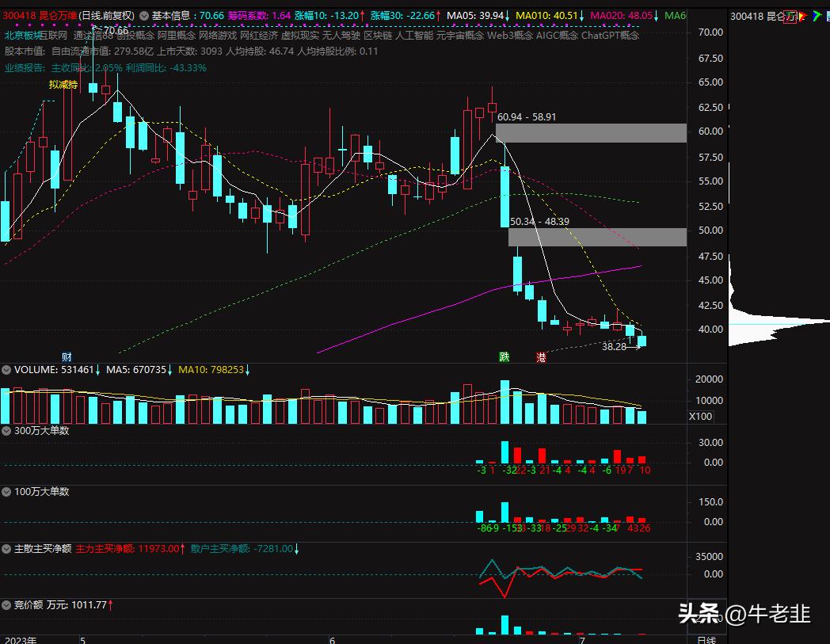Expand the 100万大单数 indicator panel menu
Image resolution: width=830 pixels, height=644 pixels.
click(x=6, y=491)
